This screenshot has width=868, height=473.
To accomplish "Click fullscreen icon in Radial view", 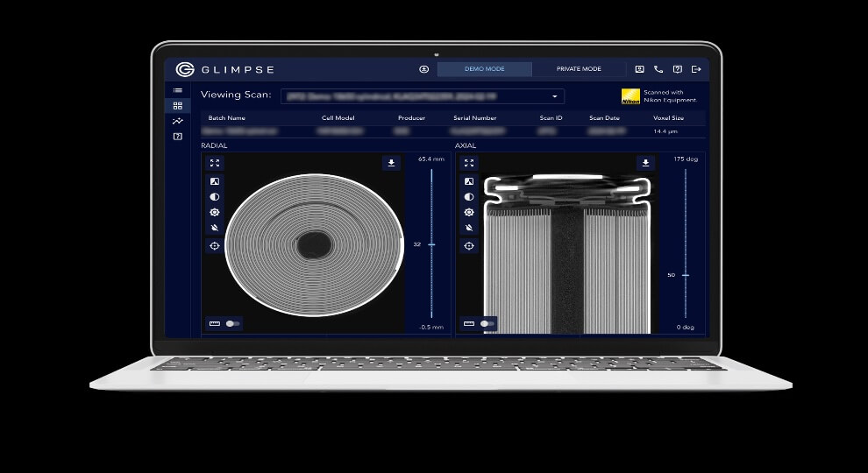I will click(215, 163).
